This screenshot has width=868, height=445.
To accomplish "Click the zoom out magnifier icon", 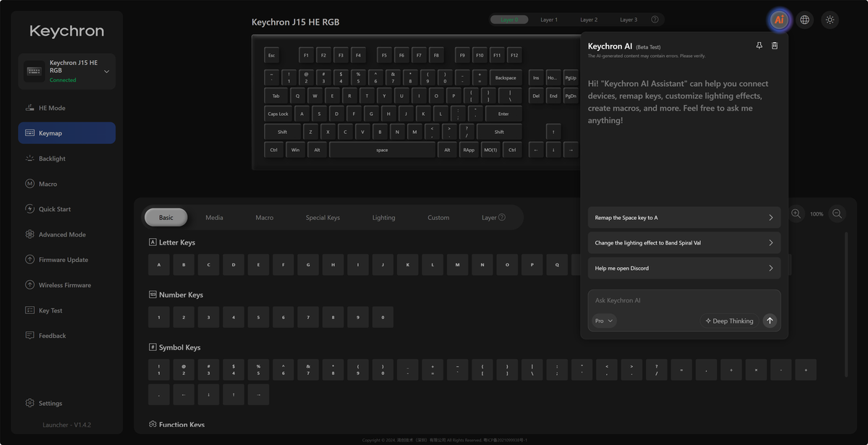I will [x=837, y=213].
